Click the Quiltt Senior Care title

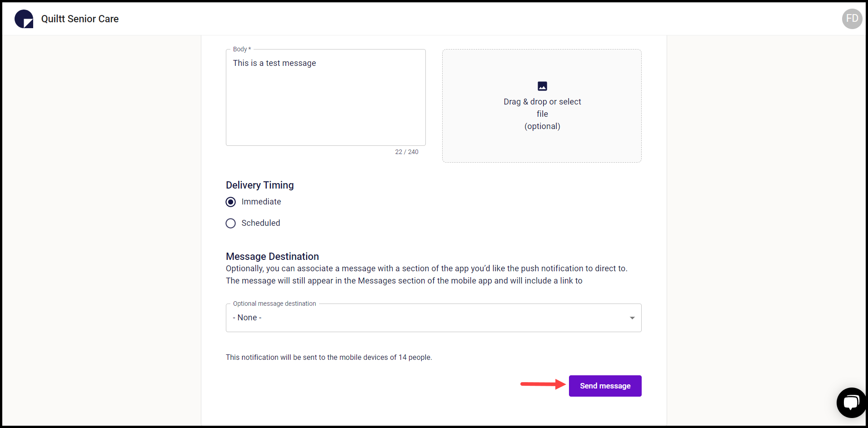(80, 19)
